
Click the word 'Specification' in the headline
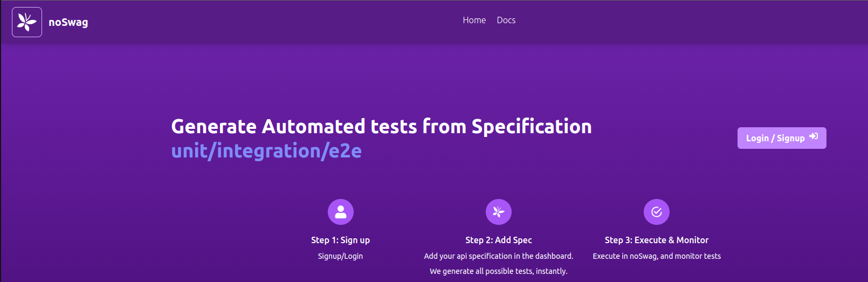click(x=532, y=127)
